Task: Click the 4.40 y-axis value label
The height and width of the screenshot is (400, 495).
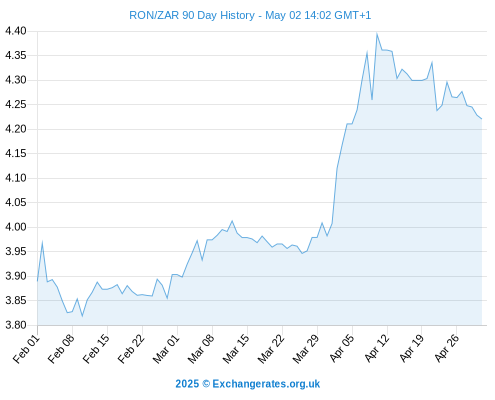Action: coord(16,31)
